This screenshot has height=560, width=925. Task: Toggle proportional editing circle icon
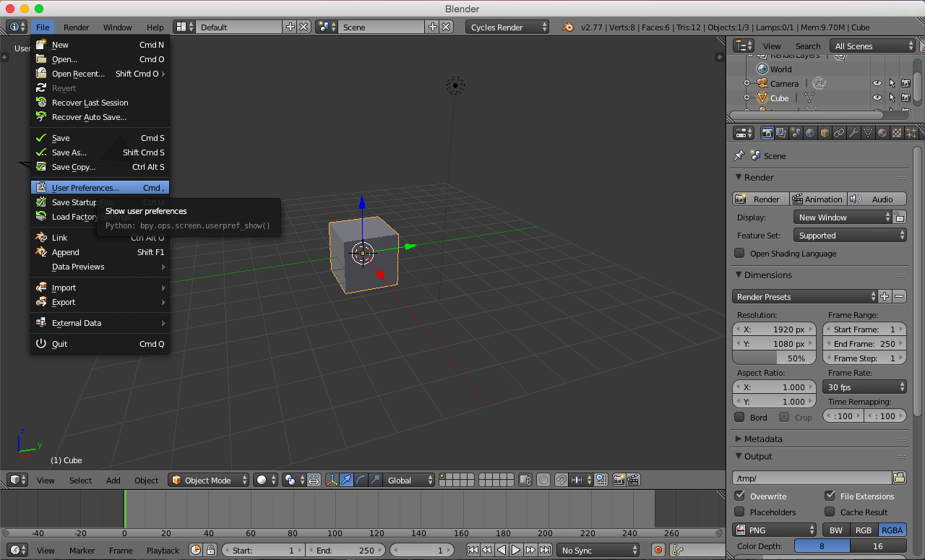(543, 480)
